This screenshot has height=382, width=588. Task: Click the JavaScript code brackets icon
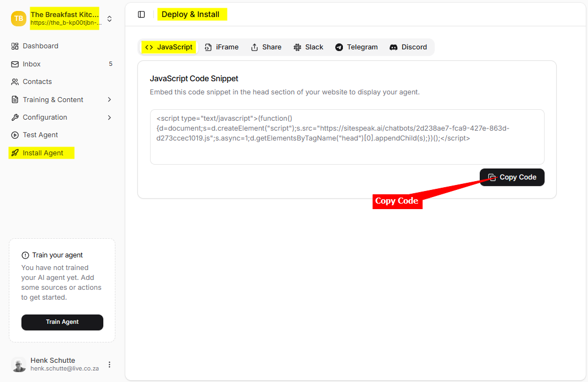149,47
